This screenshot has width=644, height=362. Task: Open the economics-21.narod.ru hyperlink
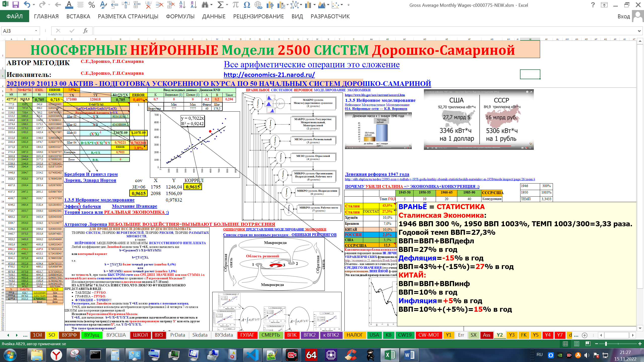tap(269, 75)
